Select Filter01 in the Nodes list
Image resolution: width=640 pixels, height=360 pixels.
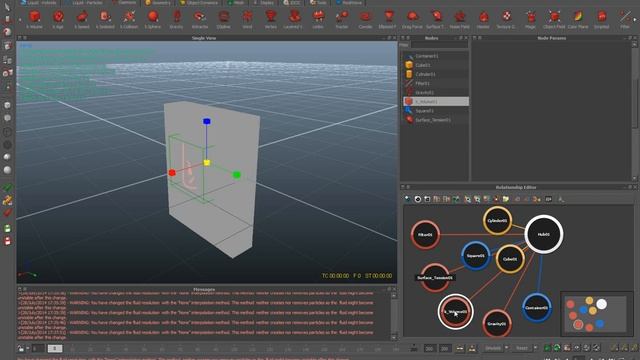click(x=436, y=83)
